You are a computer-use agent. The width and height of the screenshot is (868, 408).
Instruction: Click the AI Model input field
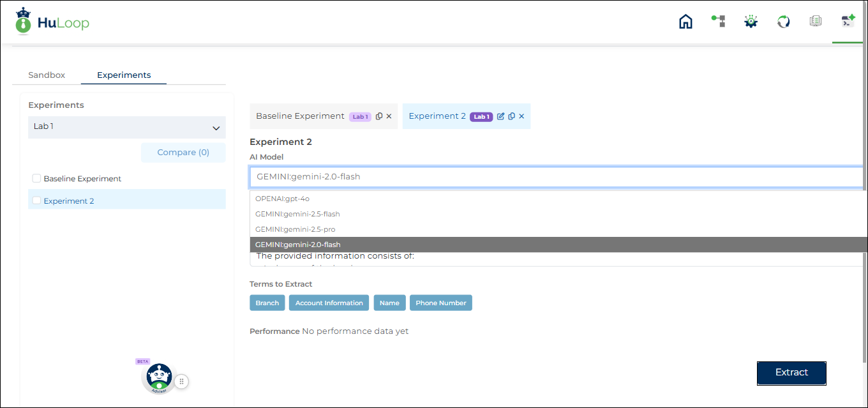(x=555, y=177)
